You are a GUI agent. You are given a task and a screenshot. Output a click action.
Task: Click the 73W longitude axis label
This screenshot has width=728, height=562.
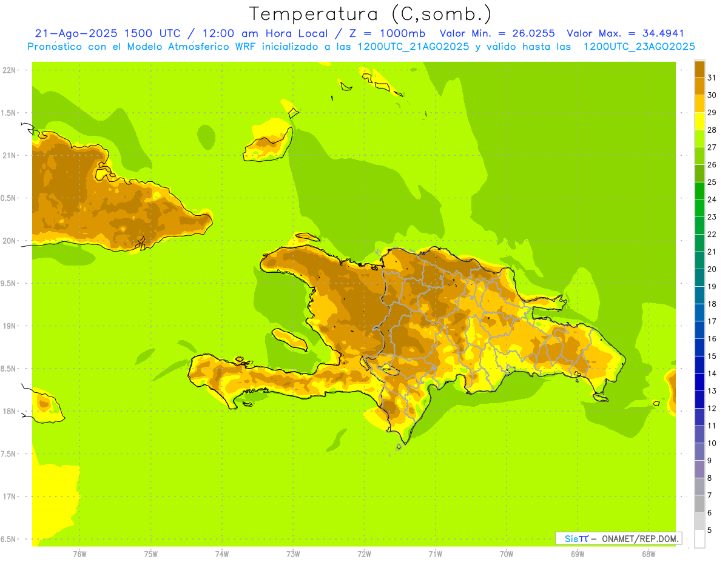click(293, 554)
